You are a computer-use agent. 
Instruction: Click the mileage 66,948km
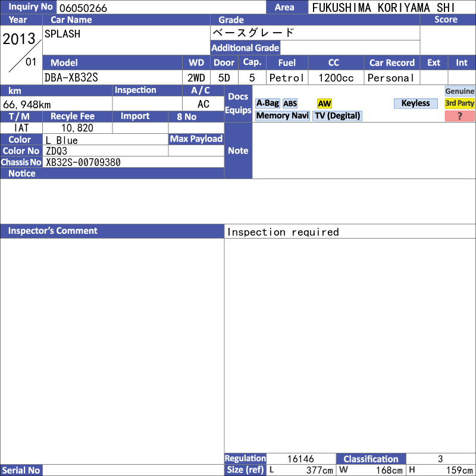point(27,105)
